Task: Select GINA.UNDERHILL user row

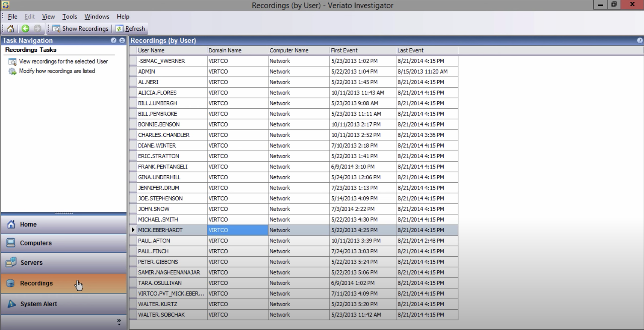Action: pos(294,177)
